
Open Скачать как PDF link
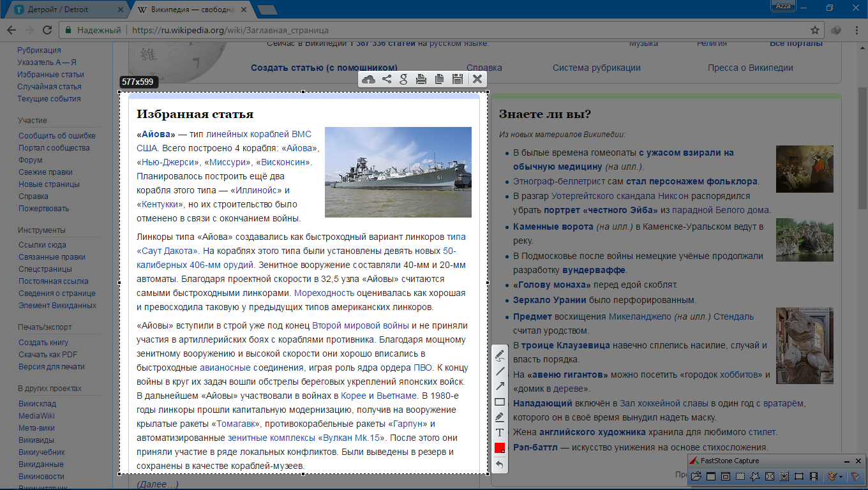[x=48, y=355]
